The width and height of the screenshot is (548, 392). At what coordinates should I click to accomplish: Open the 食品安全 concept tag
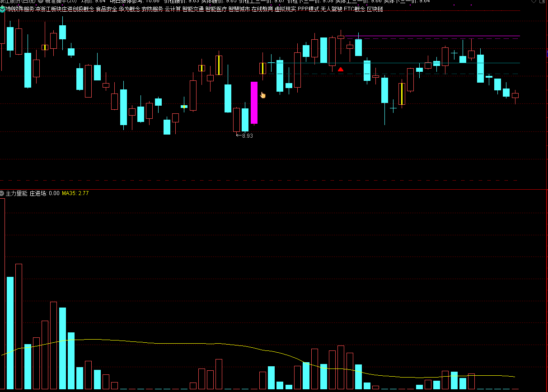point(106,9)
